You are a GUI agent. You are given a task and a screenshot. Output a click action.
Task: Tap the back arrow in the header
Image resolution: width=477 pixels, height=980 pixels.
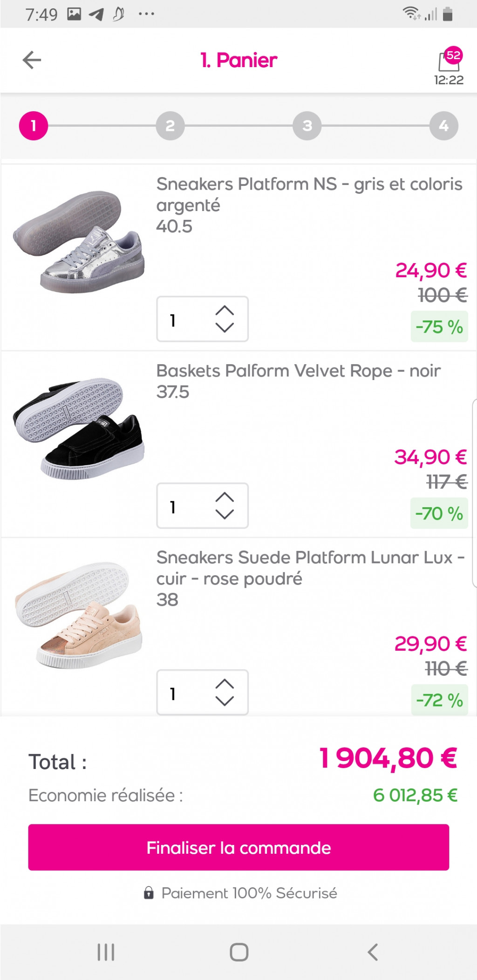point(32,60)
